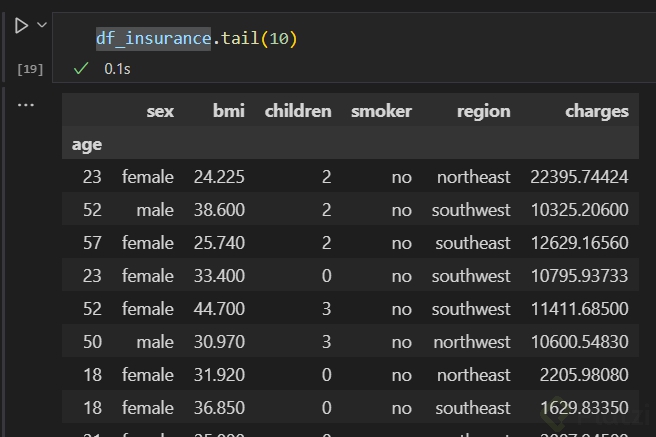Click the region column header
656x437 pixels.
tap(484, 111)
